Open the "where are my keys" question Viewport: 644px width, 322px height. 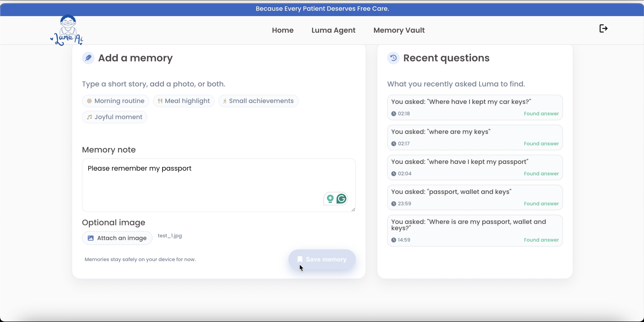point(475,138)
